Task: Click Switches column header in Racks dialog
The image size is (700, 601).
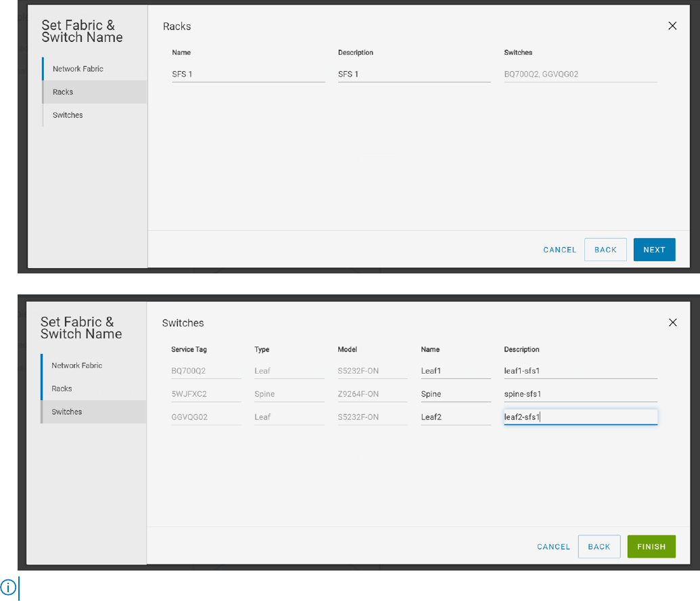Action: coord(518,53)
